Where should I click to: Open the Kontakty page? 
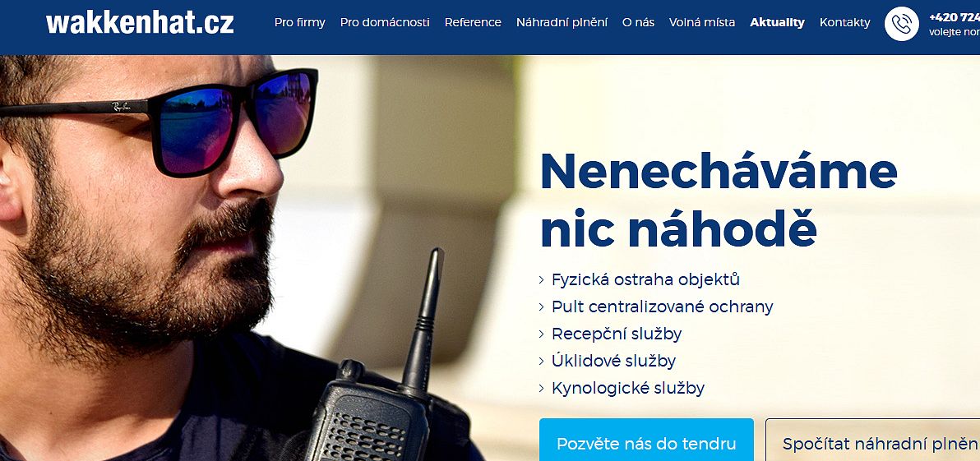(845, 22)
